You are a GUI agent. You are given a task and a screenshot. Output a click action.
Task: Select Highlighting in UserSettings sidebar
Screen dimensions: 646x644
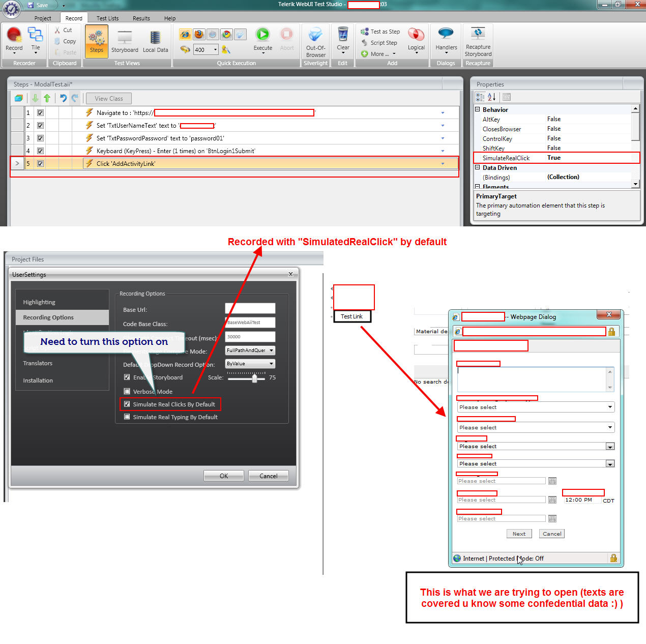coord(39,302)
